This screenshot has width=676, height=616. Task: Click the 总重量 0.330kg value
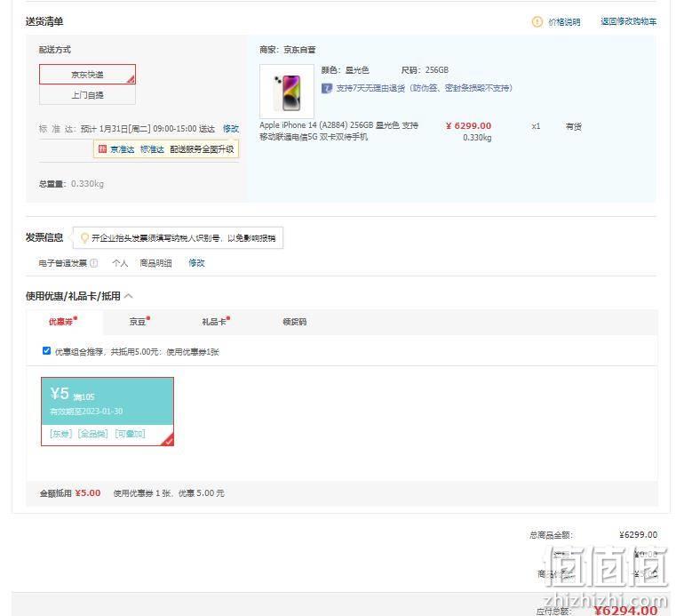pos(88,183)
